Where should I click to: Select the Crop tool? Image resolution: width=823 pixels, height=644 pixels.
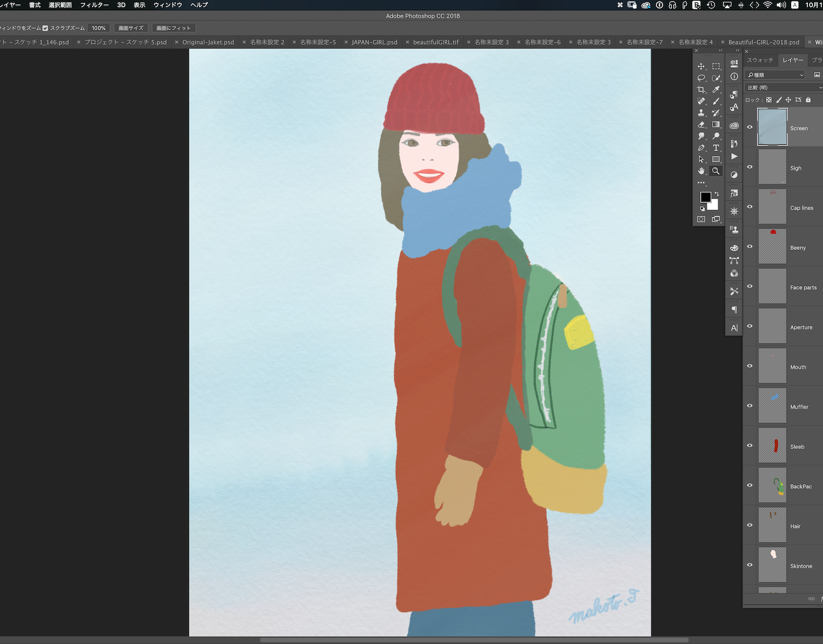[701, 89]
